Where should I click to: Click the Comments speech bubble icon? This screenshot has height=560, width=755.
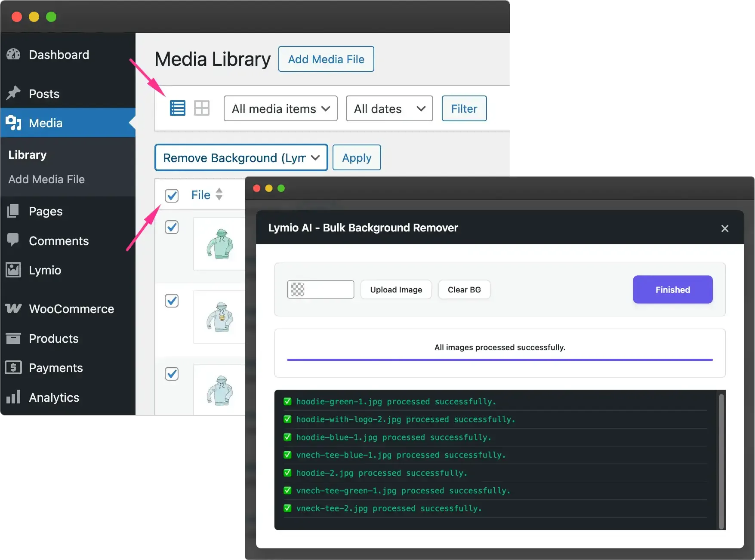point(13,240)
